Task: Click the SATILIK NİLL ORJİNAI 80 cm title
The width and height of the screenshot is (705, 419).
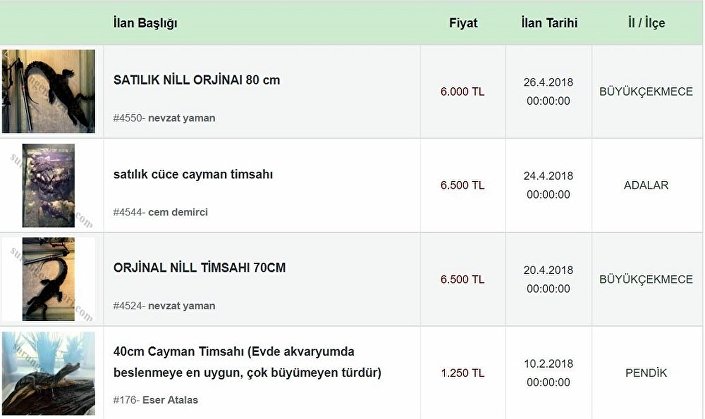Action: point(196,80)
